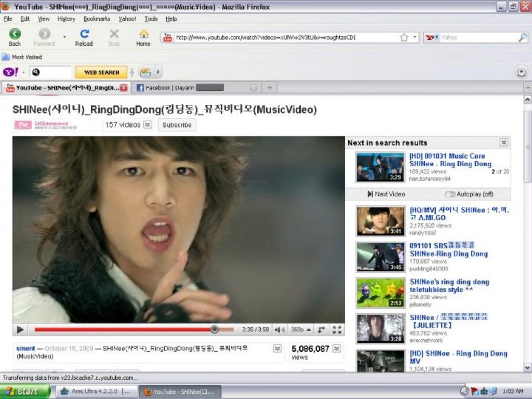Click the fullscreen icon on the player
The width and height of the screenshot is (532, 399).
point(337,329)
